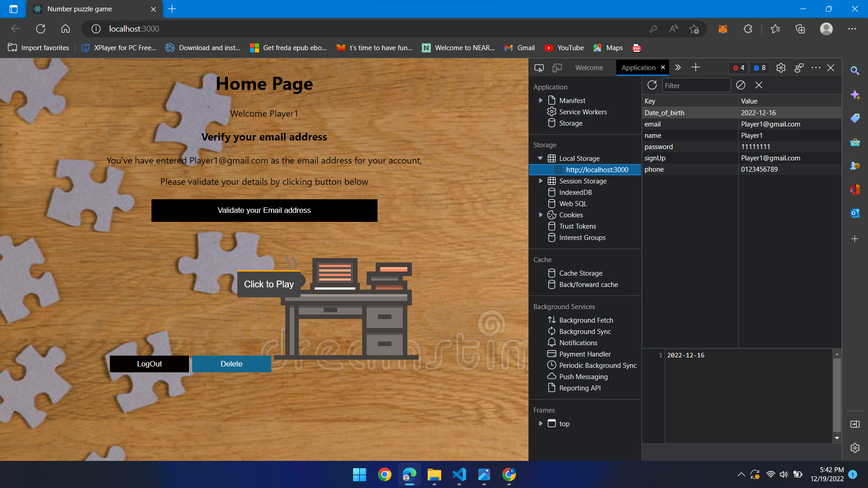Clear all storage entries icon
This screenshot has height=488, width=868.
[x=741, y=85]
